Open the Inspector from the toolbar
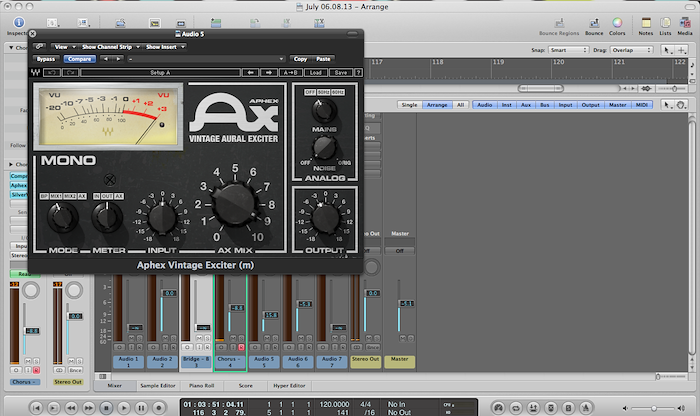Image resolution: width=700 pixels, height=416 pixels. coord(19,22)
